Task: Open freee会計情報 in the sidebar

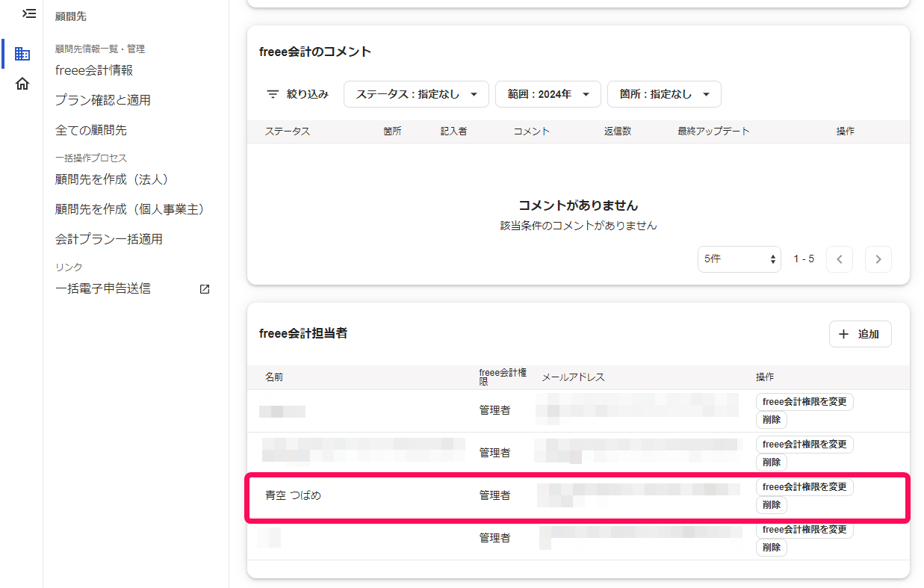Action: pos(94,70)
